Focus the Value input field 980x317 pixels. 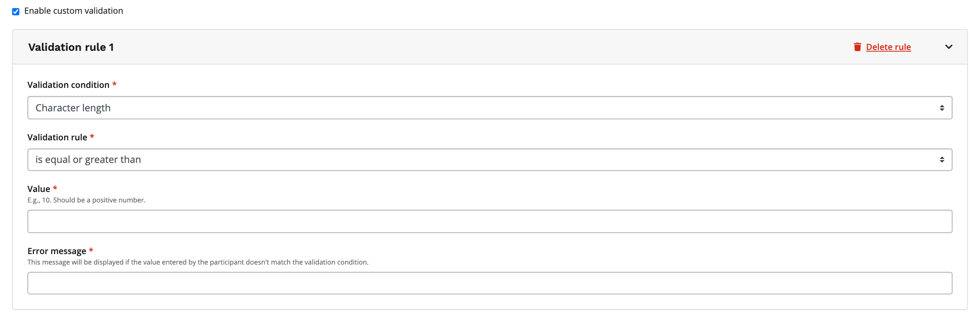(489, 221)
